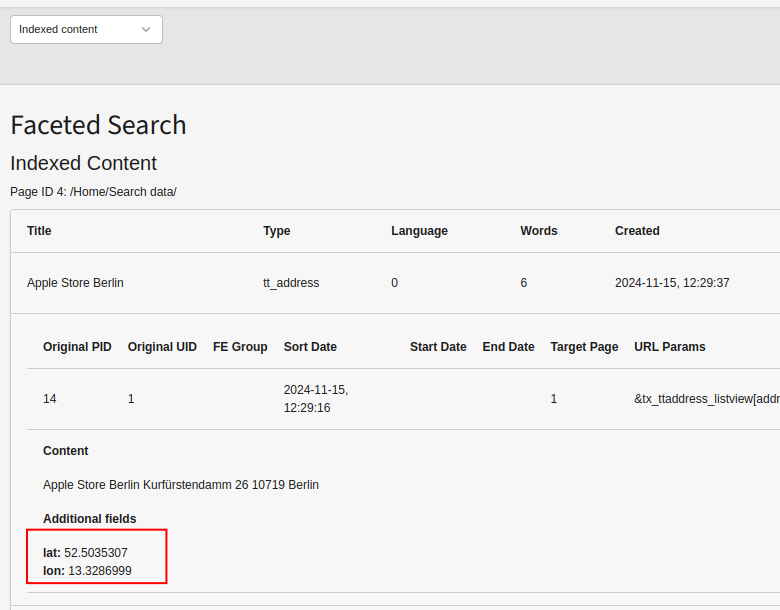Click the Type column header
This screenshot has width=780, height=610.
(x=277, y=231)
